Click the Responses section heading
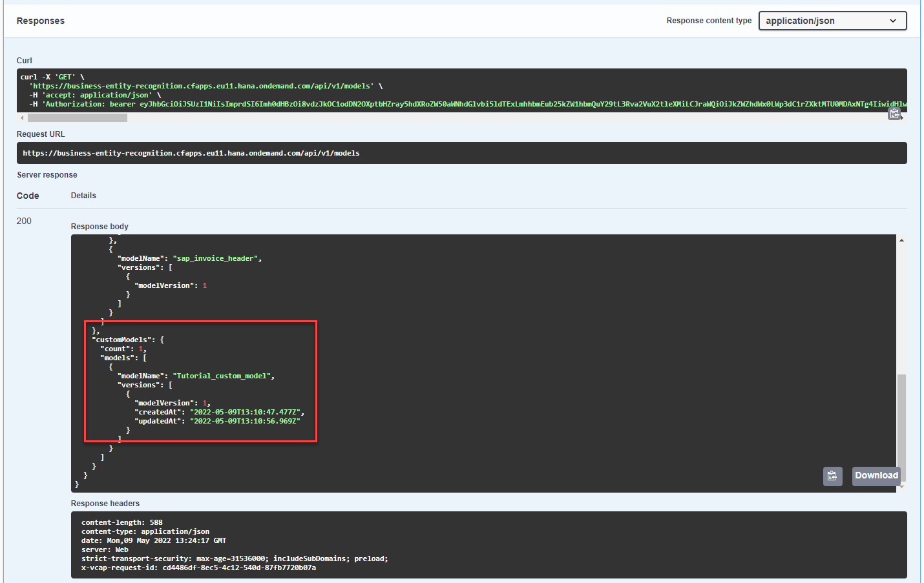924x583 pixels. [x=41, y=21]
